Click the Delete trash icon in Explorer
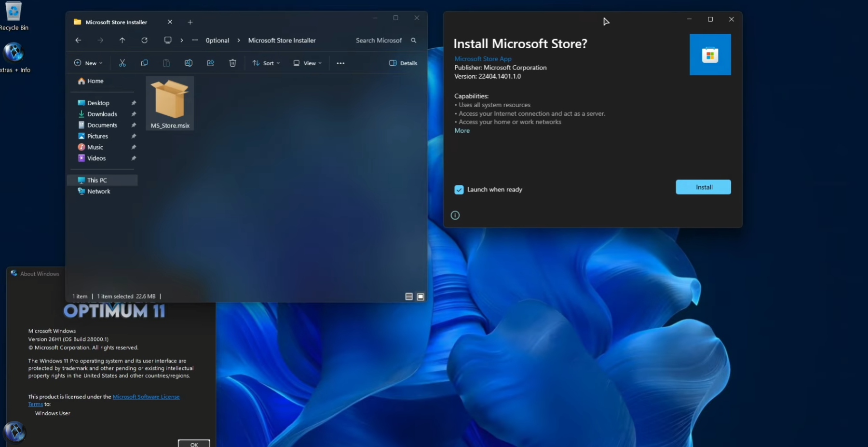This screenshot has height=447, width=868. pos(232,63)
